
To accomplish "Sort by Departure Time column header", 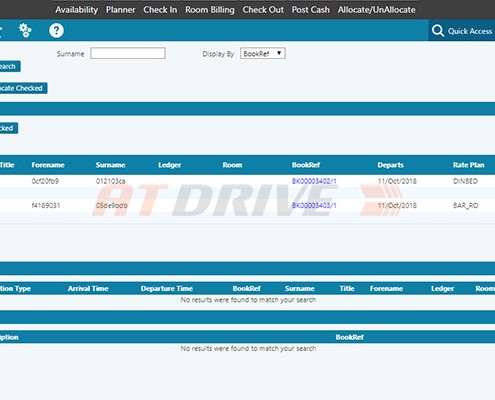I will 167,289.
